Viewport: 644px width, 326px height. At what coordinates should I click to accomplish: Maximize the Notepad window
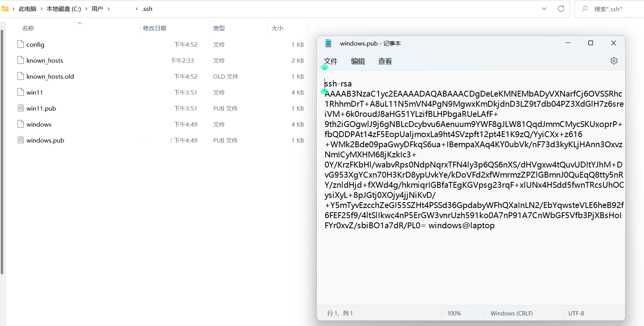tap(590, 43)
